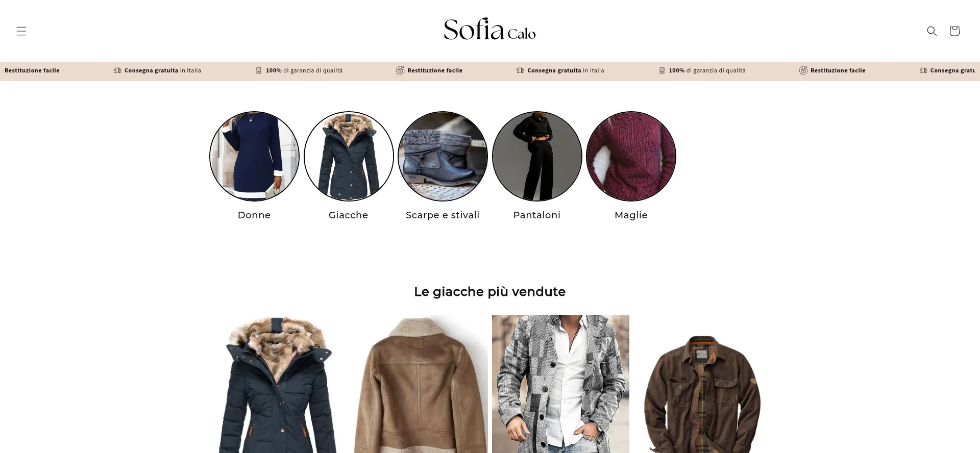Select the Maglie sweater circle image
Screen dimensions: 980x453
tap(631, 156)
